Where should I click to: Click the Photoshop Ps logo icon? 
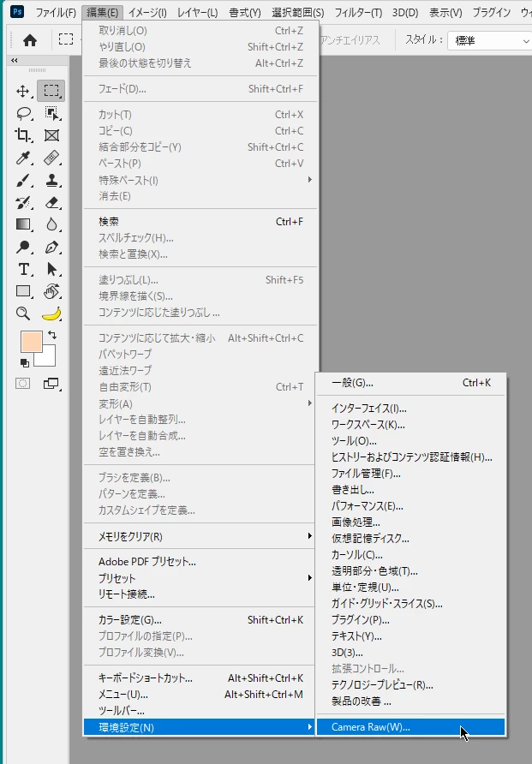(x=17, y=11)
